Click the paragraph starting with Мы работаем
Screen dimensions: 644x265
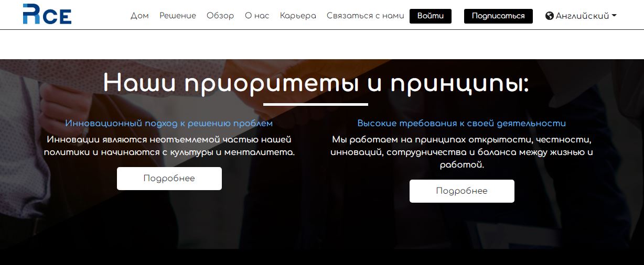tap(461, 152)
